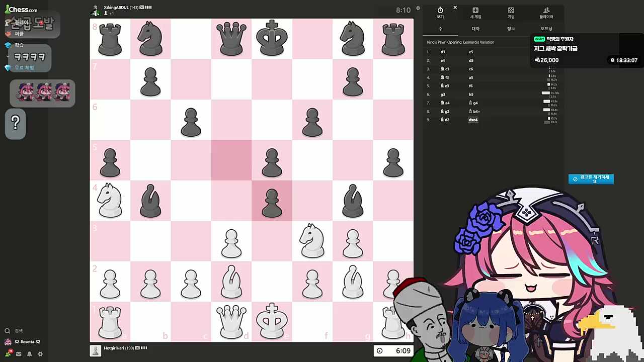
Task: Click the black rook on a8
Action: click(110, 40)
